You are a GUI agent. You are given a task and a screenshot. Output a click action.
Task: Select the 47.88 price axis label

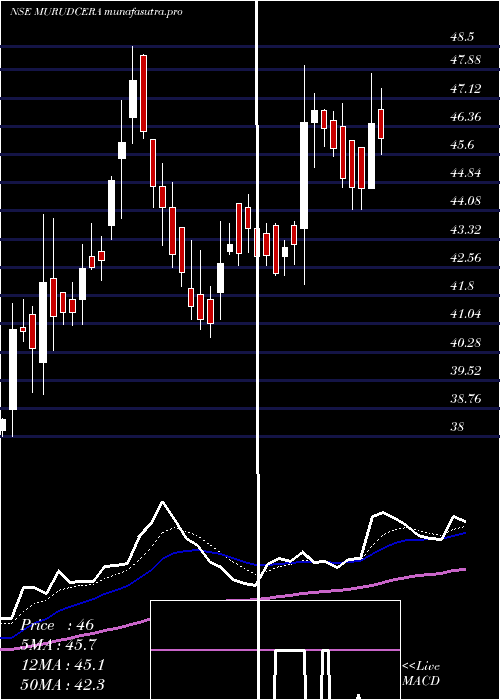466,60
